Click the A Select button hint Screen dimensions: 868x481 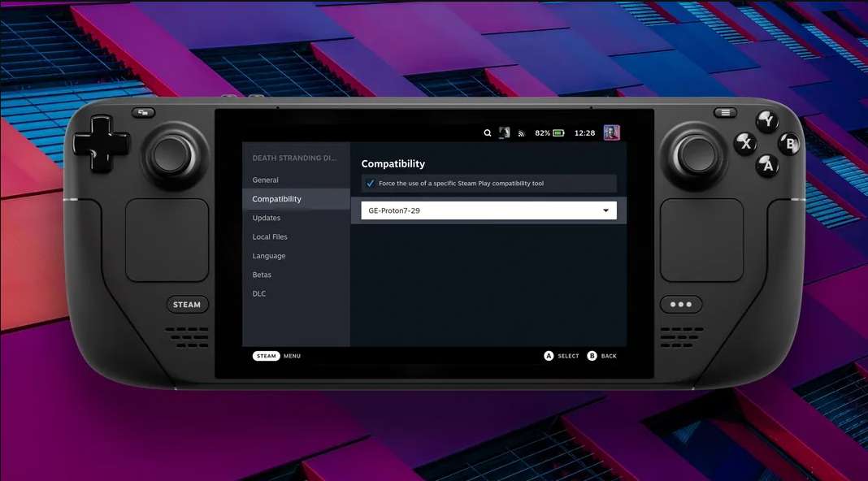click(562, 356)
